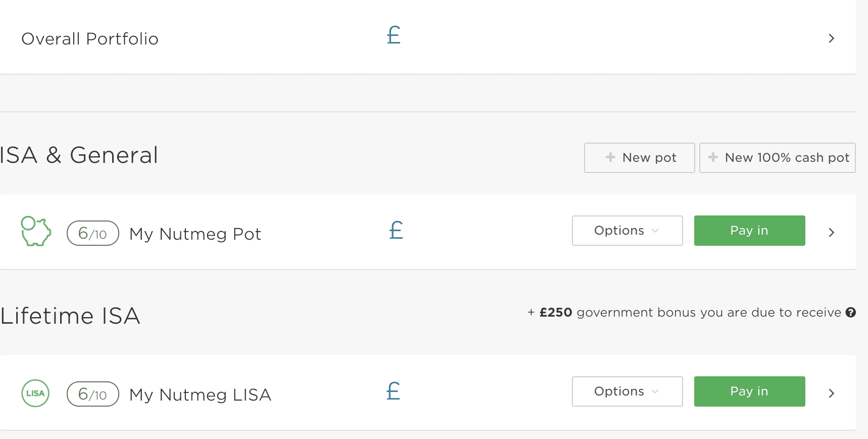
Task: Click the 6/10 risk badge for My Nutmeg LISA
Action: 93,394
